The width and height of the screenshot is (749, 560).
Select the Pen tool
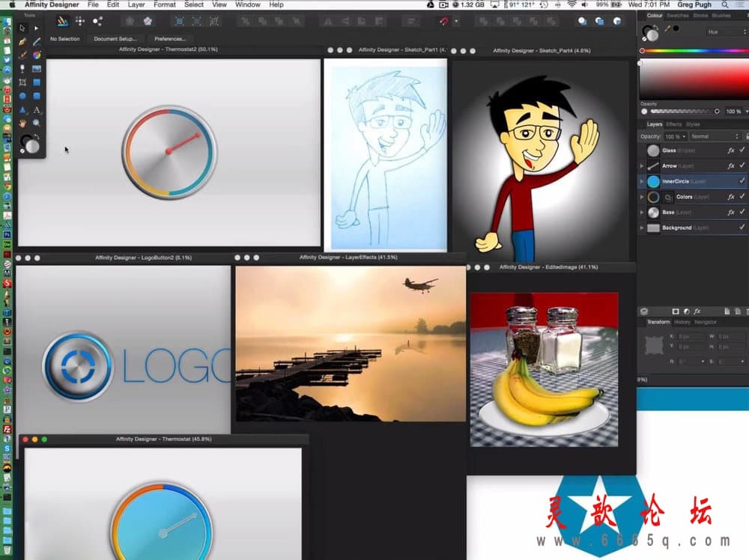[x=22, y=42]
